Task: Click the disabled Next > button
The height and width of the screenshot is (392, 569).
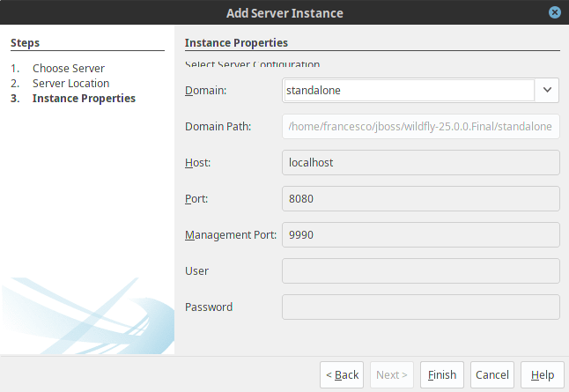Action: (392, 374)
